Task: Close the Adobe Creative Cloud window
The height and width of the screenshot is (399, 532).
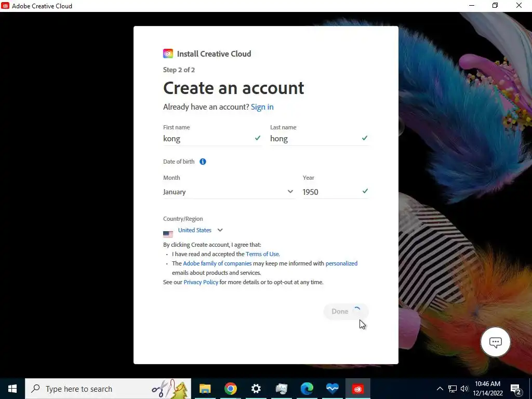Action: tap(519, 6)
